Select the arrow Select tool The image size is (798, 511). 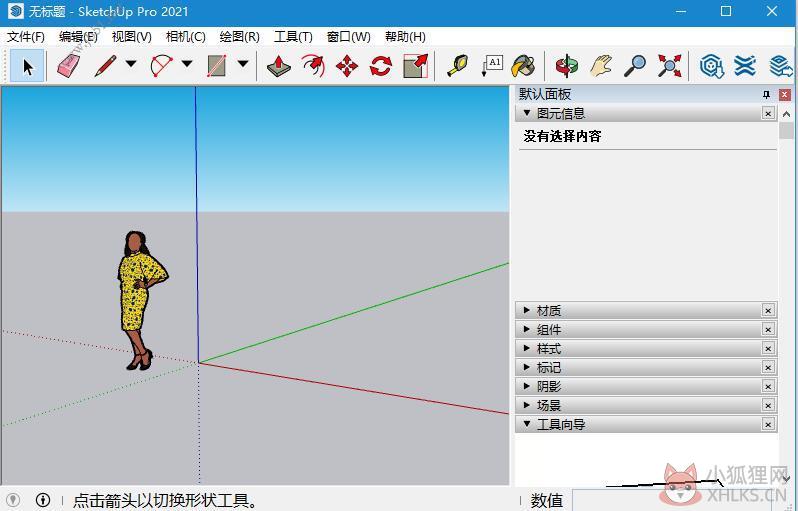point(27,66)
